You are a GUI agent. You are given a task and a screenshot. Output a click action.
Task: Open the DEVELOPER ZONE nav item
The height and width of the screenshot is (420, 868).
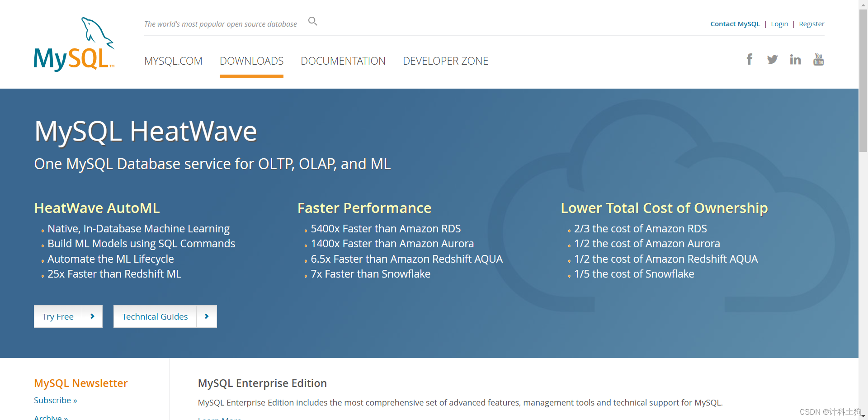point(445,61)
